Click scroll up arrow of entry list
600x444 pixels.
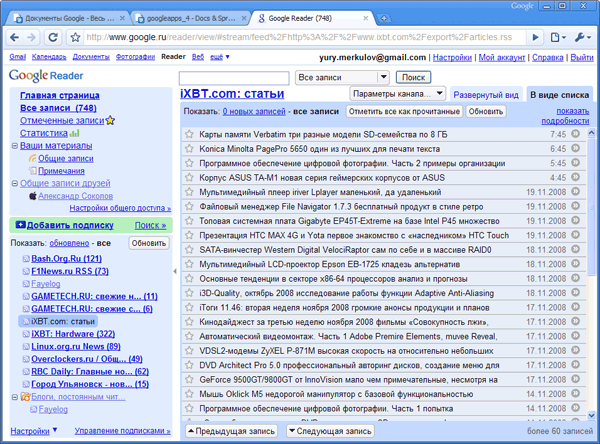coord(591,133)
